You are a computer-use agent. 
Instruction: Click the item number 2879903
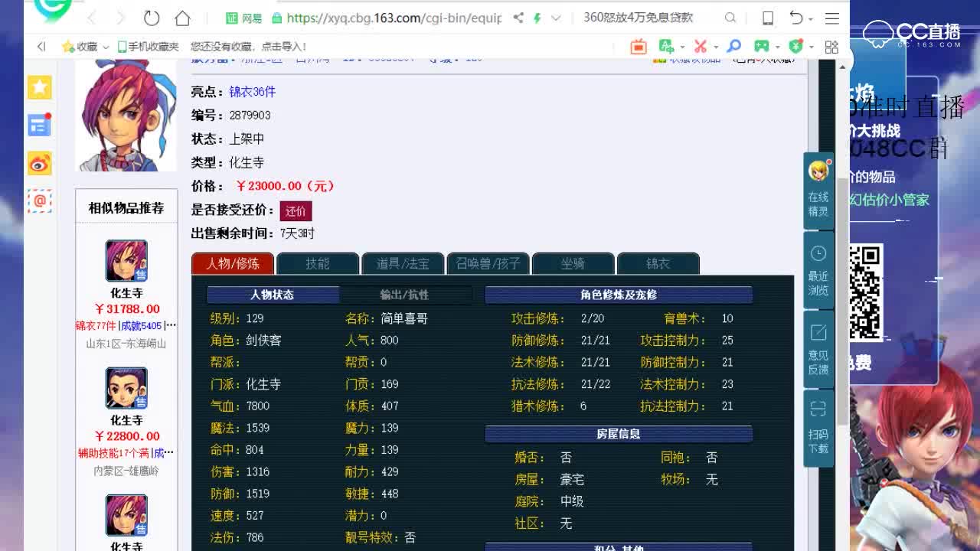(x=250, y=116)
